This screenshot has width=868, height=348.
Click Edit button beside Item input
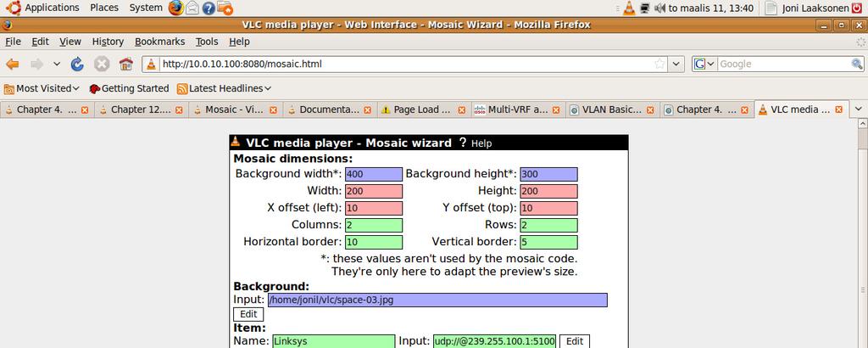coord(575,341)
